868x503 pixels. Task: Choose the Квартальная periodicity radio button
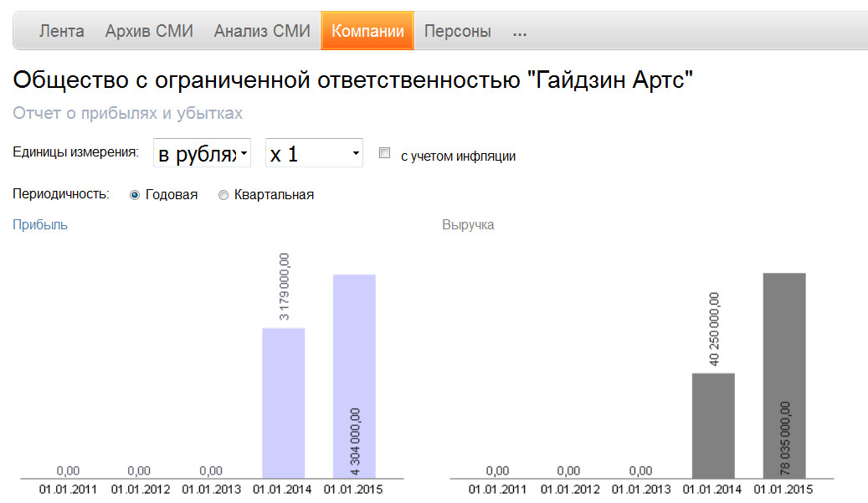click(x=223, y=195)
